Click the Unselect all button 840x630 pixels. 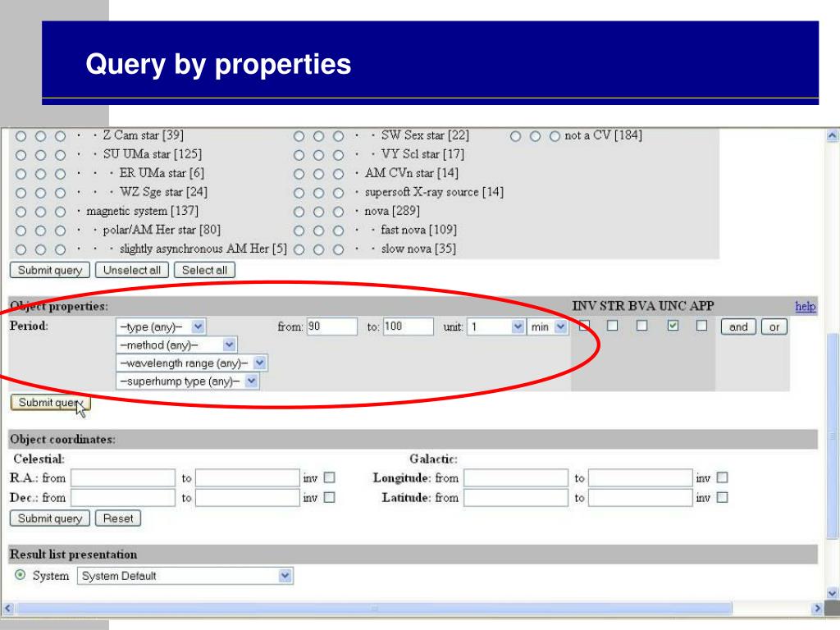pos(132,270)
